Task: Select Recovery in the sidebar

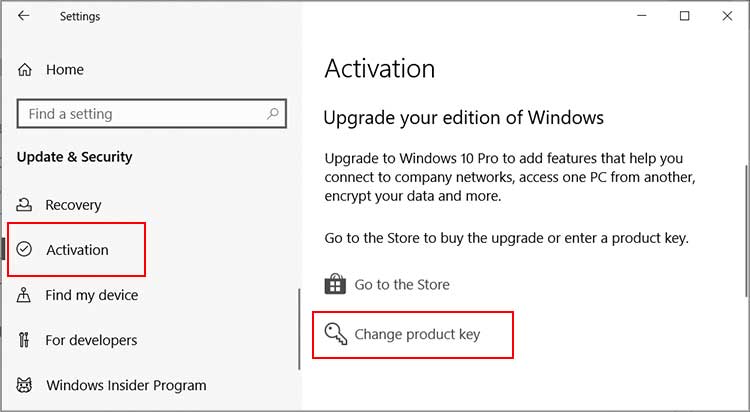Action: [x=73, y=205]
